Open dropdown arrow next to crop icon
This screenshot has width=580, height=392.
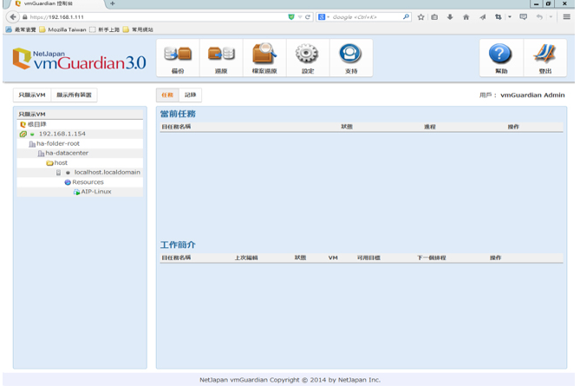(510, 17)
